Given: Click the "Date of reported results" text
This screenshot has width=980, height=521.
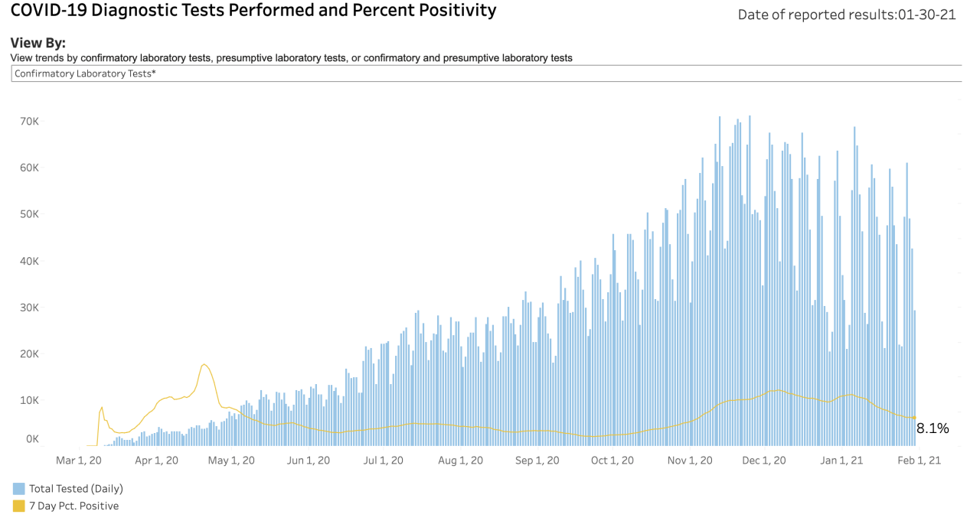Looking at the screenshot, I should (x=847, y=15).
